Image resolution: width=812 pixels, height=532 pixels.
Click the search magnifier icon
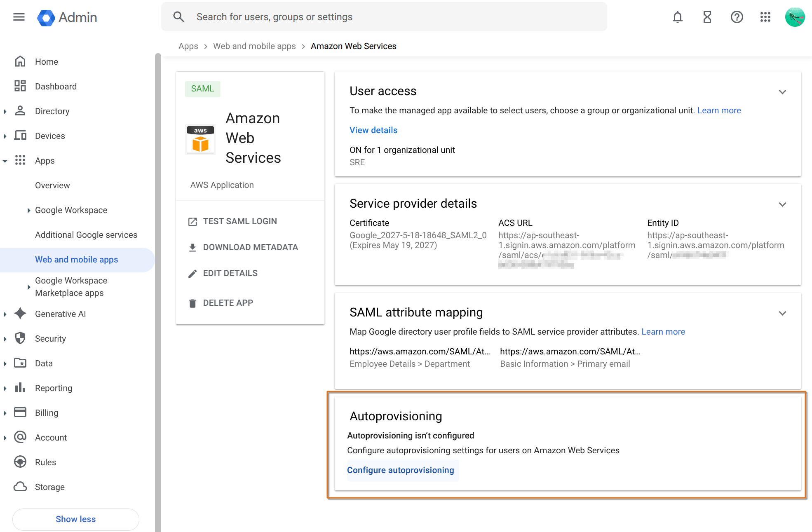(178, 17)
